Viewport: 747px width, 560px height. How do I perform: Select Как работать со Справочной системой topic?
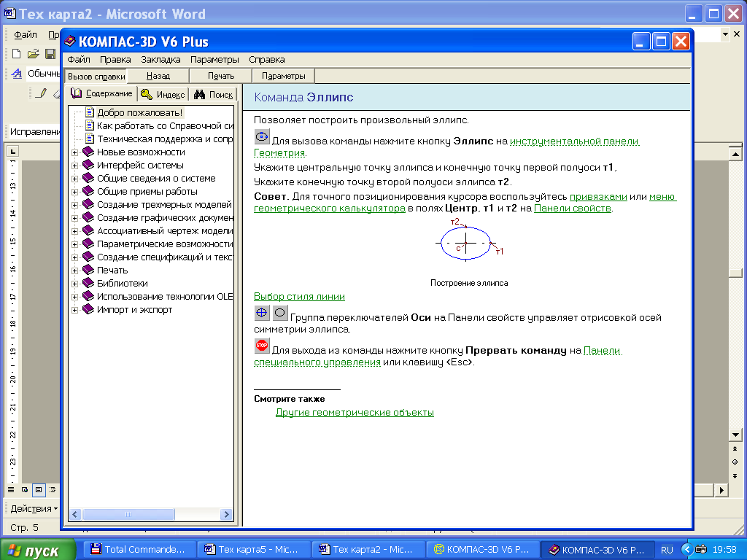click(x=166, y=125)
